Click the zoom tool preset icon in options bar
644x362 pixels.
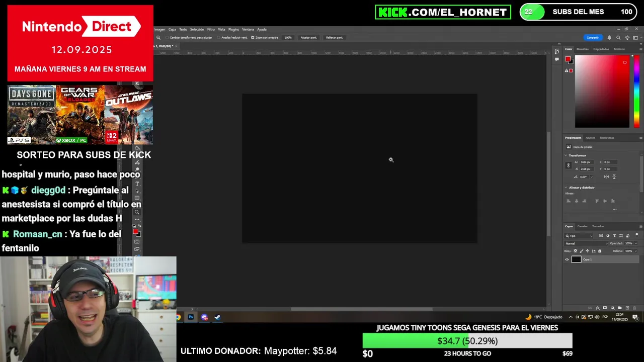158,37
